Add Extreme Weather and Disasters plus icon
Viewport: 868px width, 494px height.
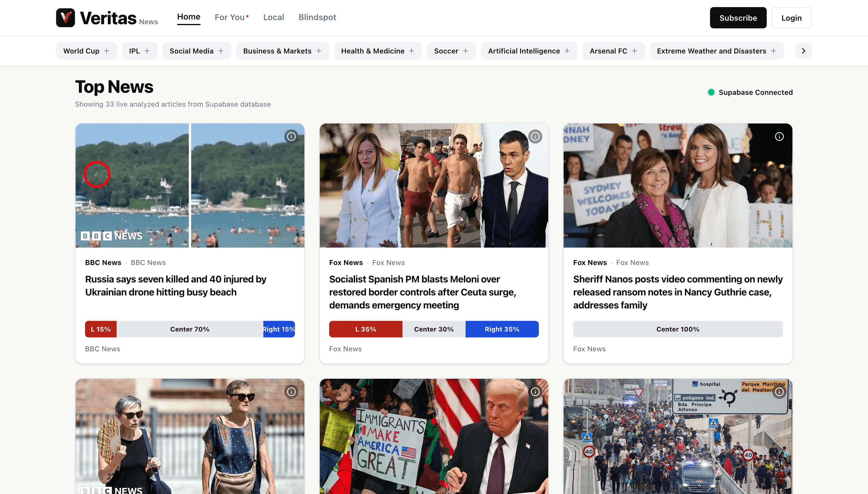[774, 51]
